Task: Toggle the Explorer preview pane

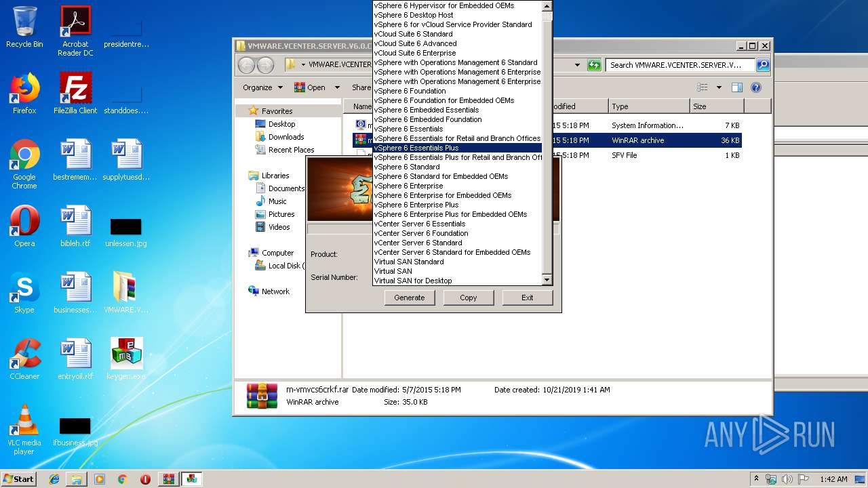Action: click(x=737, y=87)
